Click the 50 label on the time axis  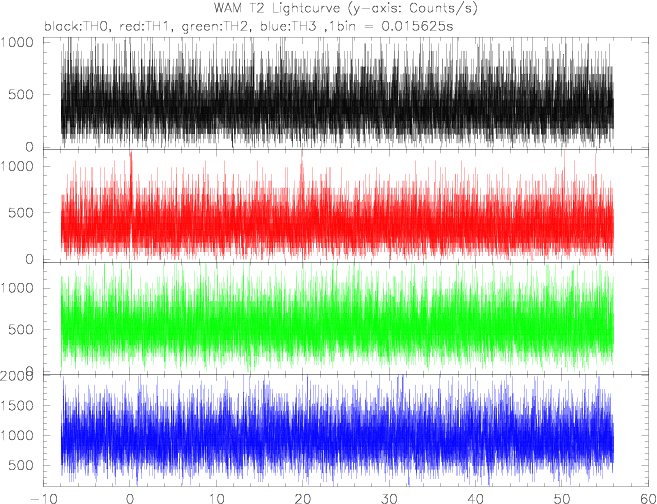[563, 499]
